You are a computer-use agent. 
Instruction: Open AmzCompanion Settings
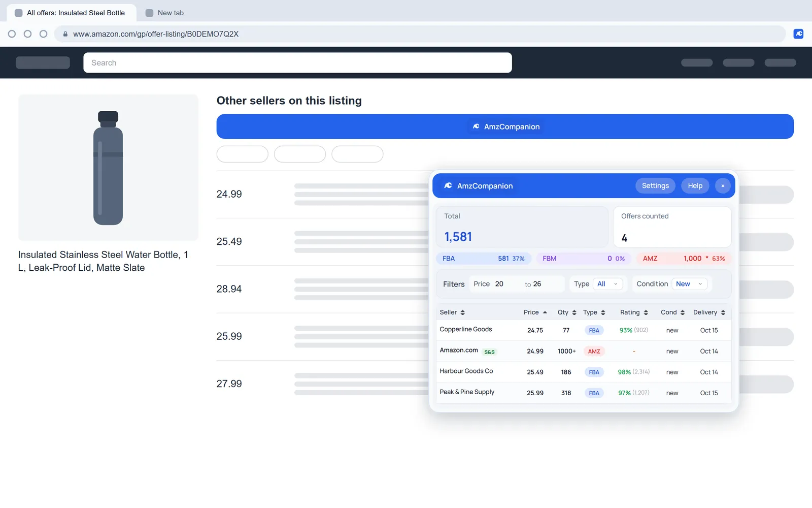tap(655, 186)
